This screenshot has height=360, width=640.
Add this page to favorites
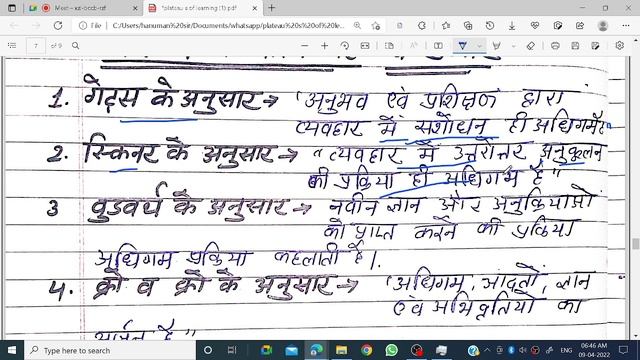pos(376,26)
